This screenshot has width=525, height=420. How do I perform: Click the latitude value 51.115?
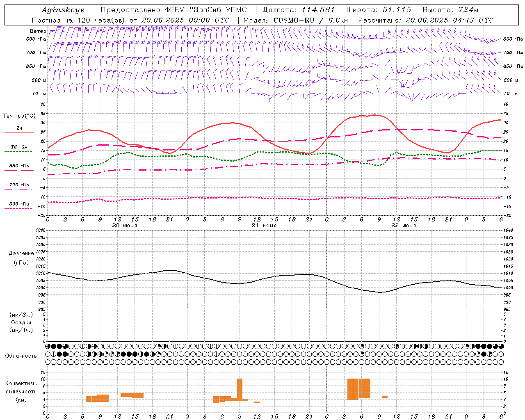(x=397, y=10)
